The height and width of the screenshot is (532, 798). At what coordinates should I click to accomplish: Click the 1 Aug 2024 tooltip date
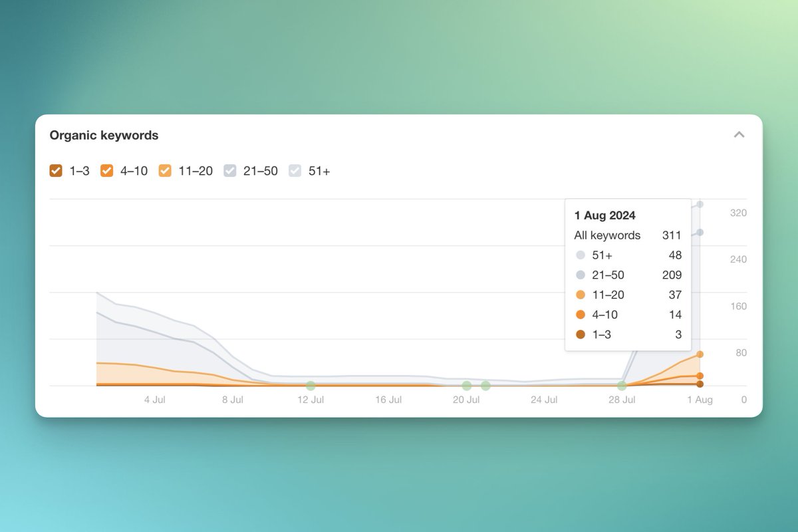tap(605, 215)
